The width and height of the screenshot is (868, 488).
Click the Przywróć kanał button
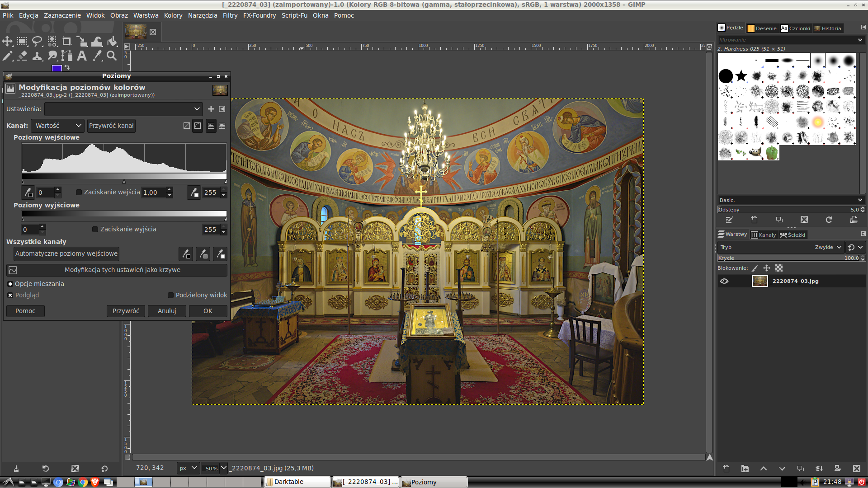coord(111,126)
